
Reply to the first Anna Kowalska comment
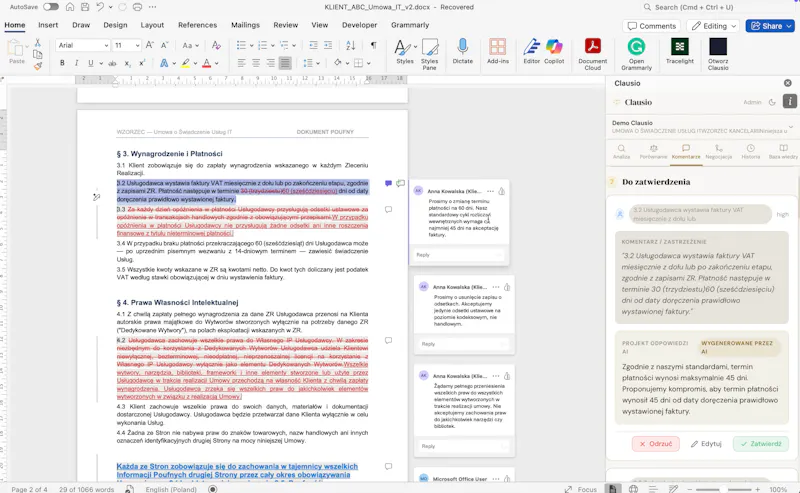458,255
